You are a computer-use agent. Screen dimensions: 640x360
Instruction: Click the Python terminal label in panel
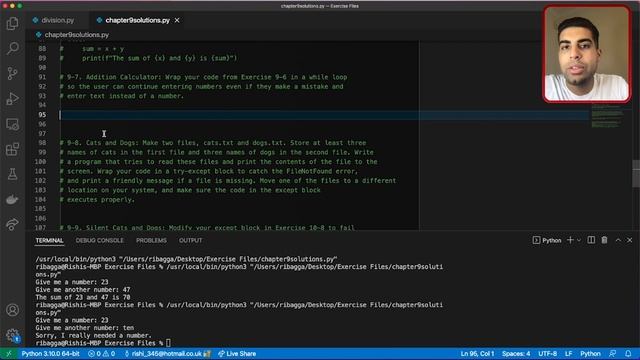(547, 240)
